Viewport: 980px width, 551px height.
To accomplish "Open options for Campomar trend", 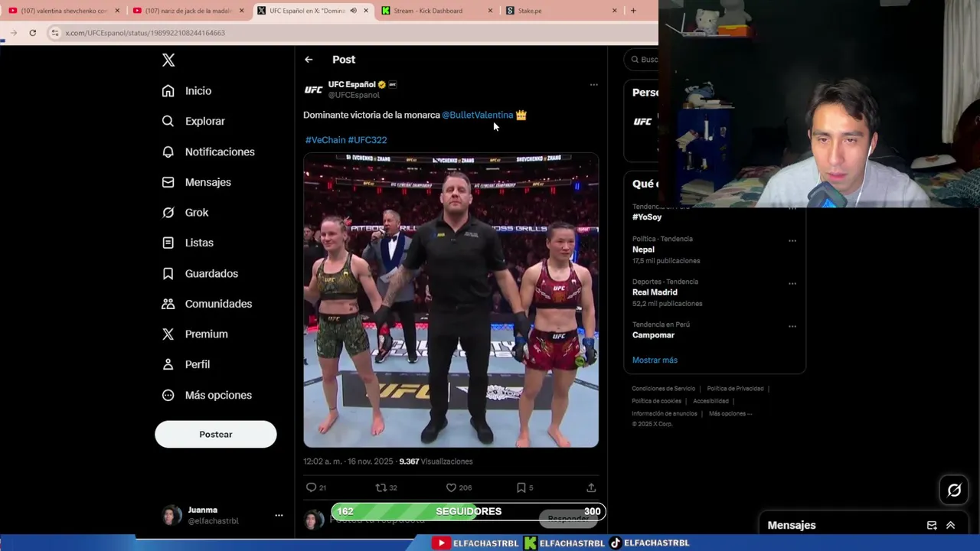I will (792, 326).
